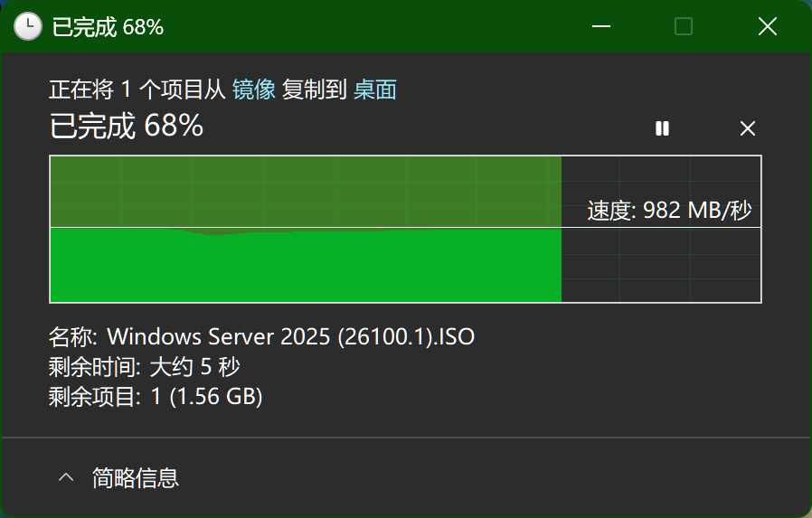Click the 正在将 1 个项目从 text
Viewport: 812px width, 518px height.
[x=137, y=89]
